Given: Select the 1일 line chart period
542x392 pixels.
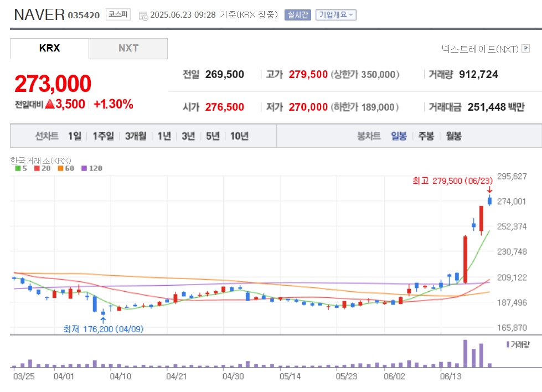Looking at the screenshot, I should pos(75,136).
